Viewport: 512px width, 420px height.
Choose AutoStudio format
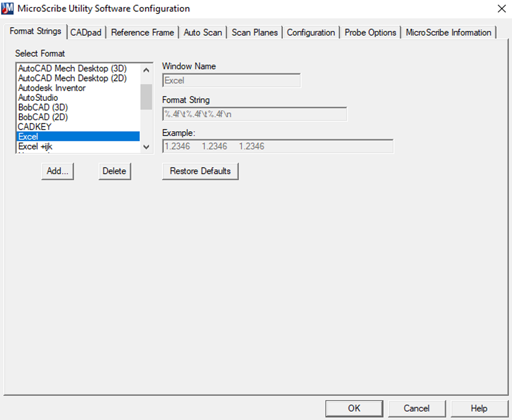click(79, 97)
